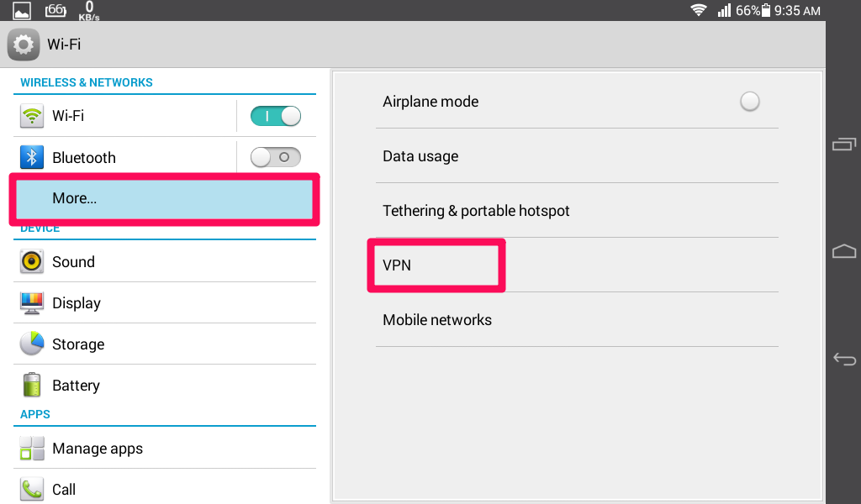
Task: Tap the picture notification icon in status bar
Action: pos(22,10)
